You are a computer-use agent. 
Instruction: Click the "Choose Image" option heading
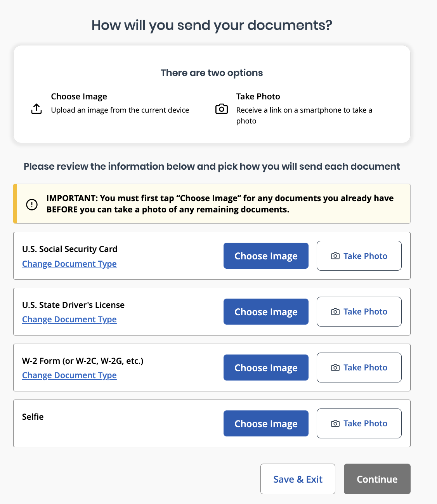tap(79, 97)
